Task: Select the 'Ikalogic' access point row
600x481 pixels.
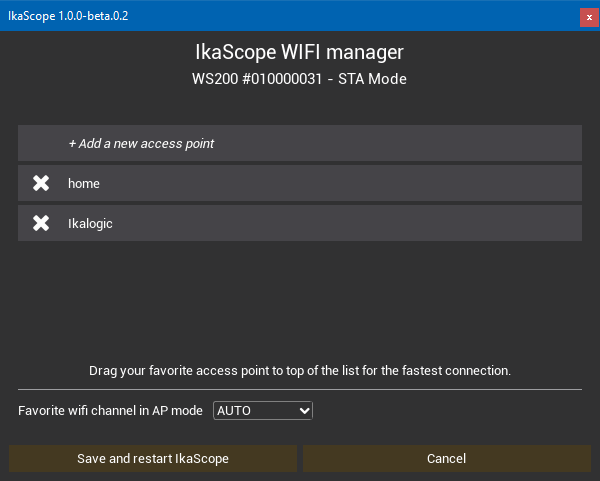Action: click(300, 223)
